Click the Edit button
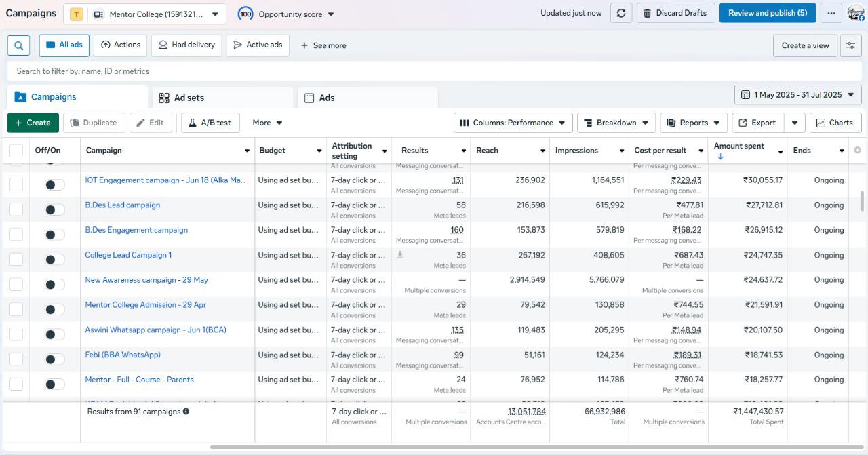Image resolution: width=868 pixels, height=455 pixels. click(x=151, y=123)
